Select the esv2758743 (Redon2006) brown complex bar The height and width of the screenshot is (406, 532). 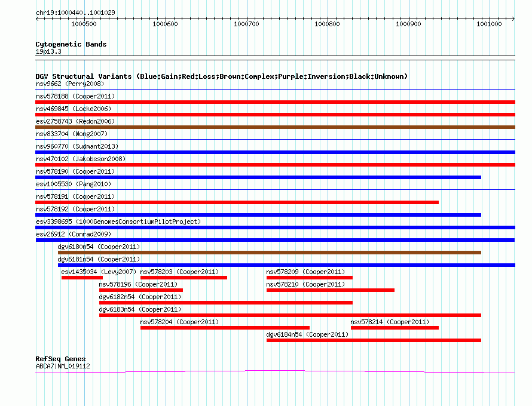click(x=275, y=127)
